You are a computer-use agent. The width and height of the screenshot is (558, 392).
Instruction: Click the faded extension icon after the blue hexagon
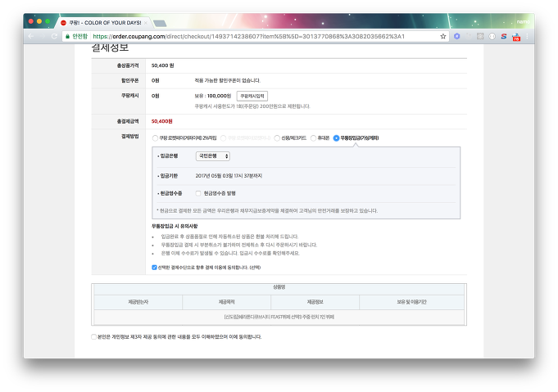[469, 36]
